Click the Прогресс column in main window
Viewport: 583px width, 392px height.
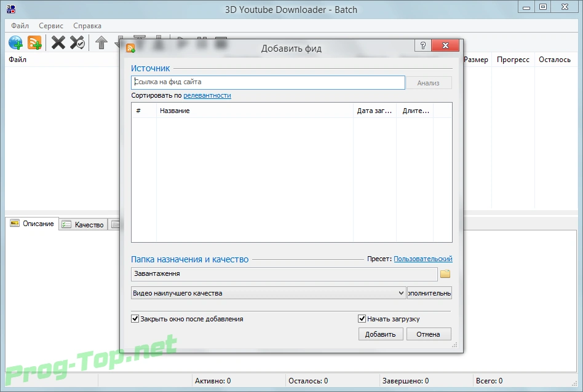tap(513, 60)
